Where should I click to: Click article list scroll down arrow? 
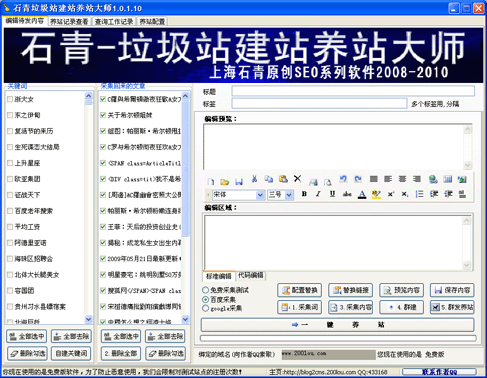pos(186,319)
